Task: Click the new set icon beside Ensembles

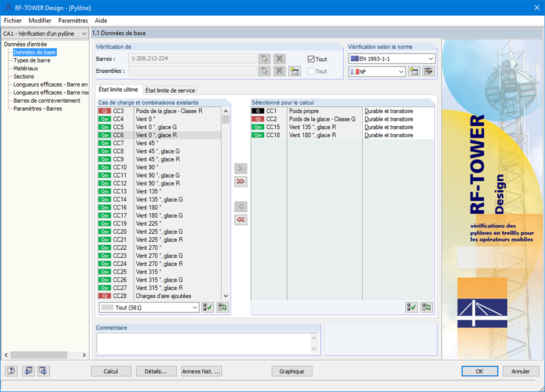Action: [x=295, y=71]
